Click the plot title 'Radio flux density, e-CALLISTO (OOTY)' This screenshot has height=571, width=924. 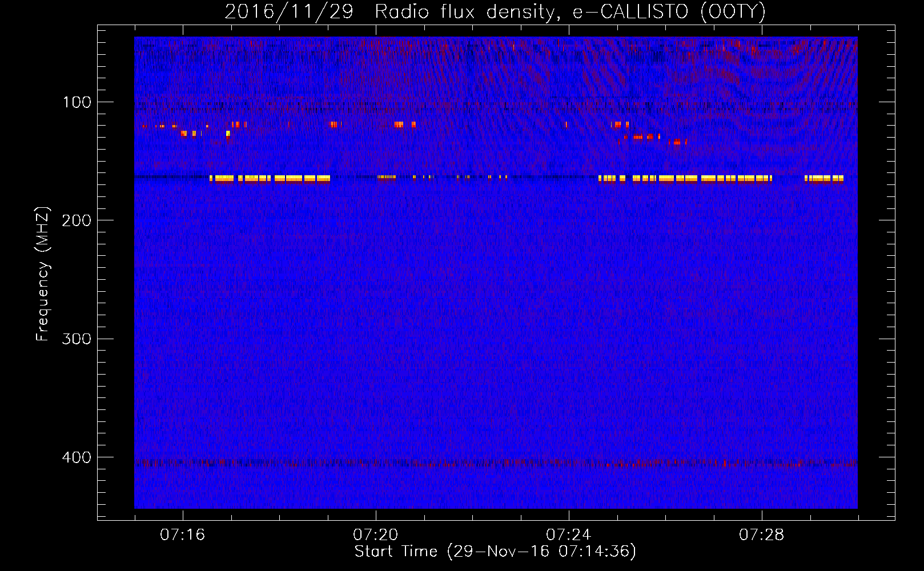(x=570, y=12)
